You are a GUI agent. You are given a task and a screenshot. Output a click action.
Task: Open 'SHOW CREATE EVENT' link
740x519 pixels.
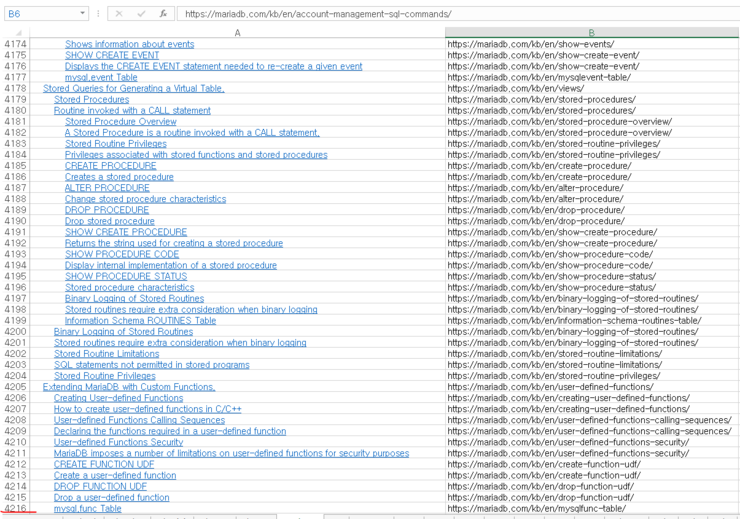(x=112, y=55)
